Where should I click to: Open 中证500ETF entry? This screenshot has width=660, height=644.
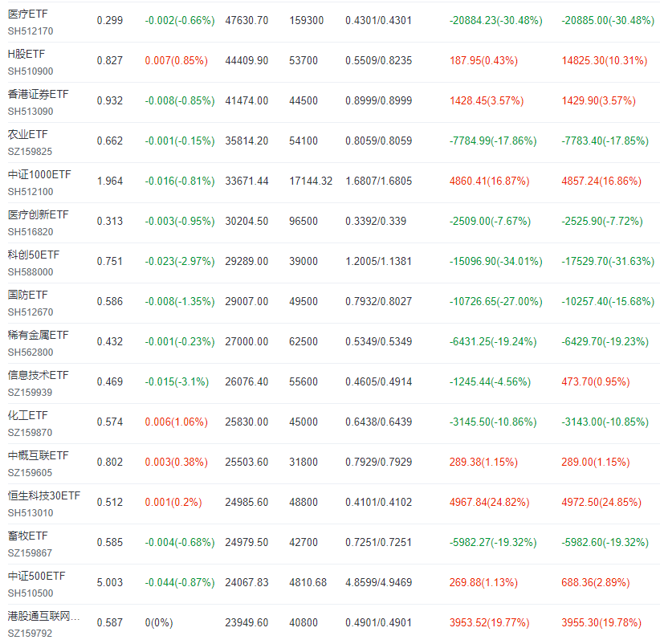(37, 576)
